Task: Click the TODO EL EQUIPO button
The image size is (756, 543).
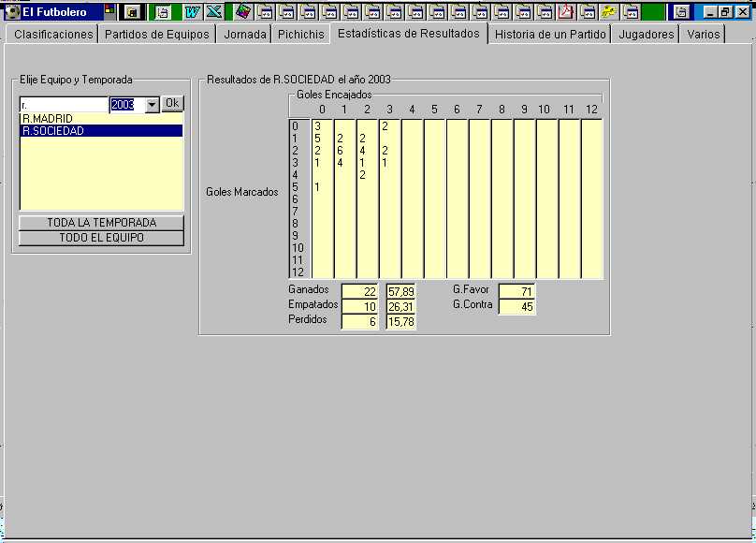Action: 101,238
